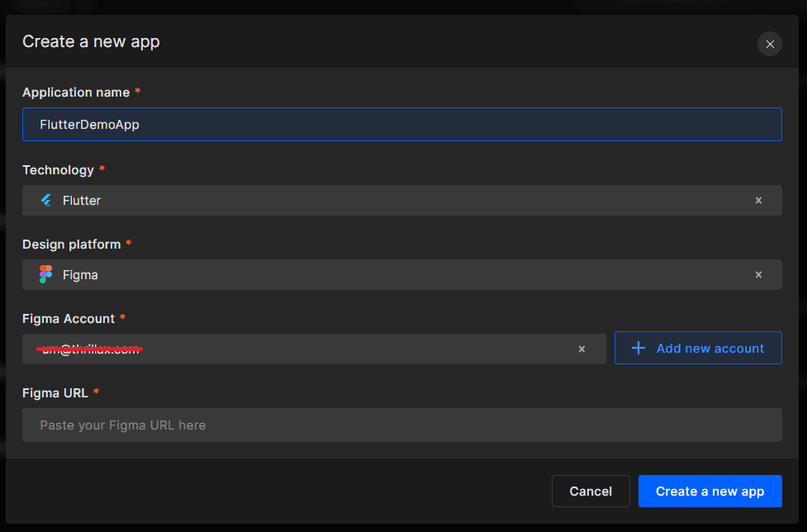The image size is (807, 532).
Task: Click the Figma logo in Design platform field
Action: pyautogui.click(x=45, y=274)
